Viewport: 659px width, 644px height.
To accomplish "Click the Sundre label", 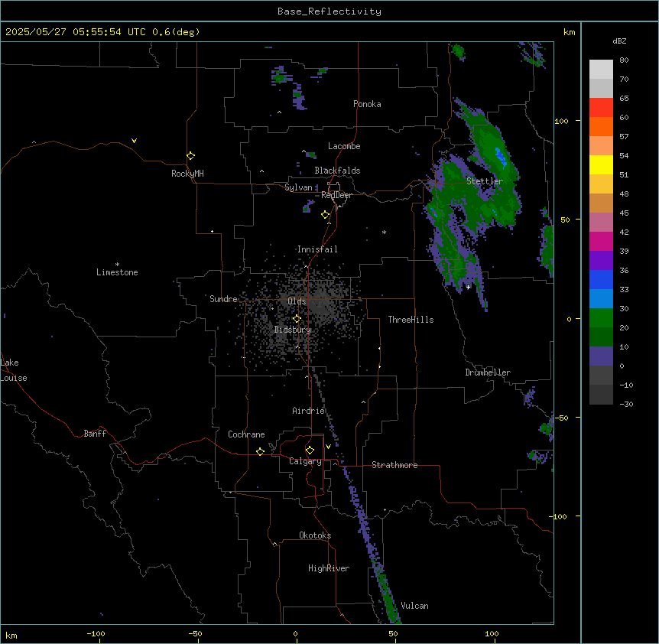I will [223, 299].
